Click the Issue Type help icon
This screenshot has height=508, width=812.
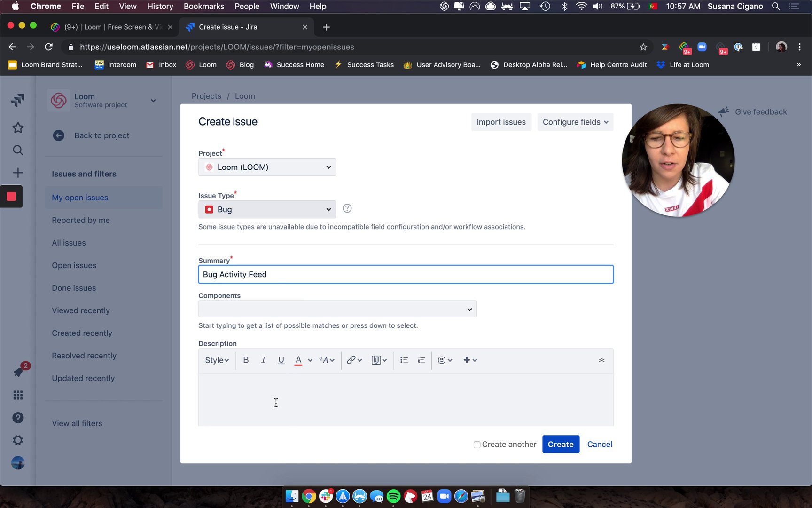pyautogui.click(x=347, y=208)
